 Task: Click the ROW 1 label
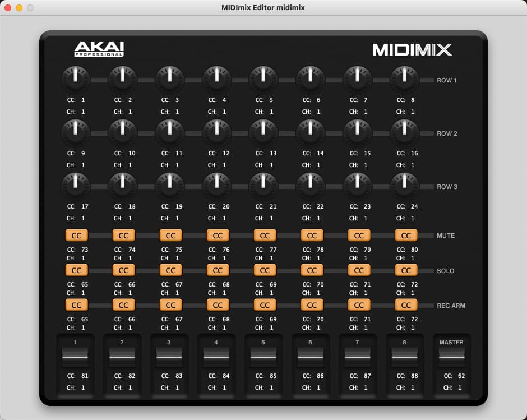click(447, 80)
